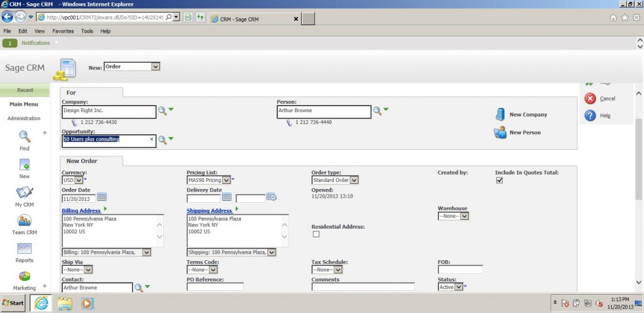Open File Explorer folder on taskbar
644x313 pixels.
point(65,304)
